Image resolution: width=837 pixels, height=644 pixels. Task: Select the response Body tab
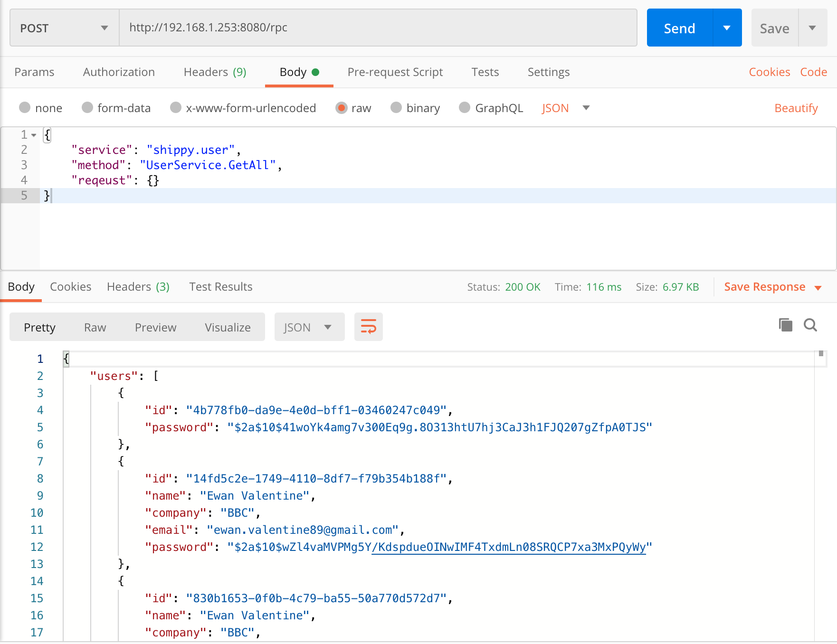click(x=21, y=287)
